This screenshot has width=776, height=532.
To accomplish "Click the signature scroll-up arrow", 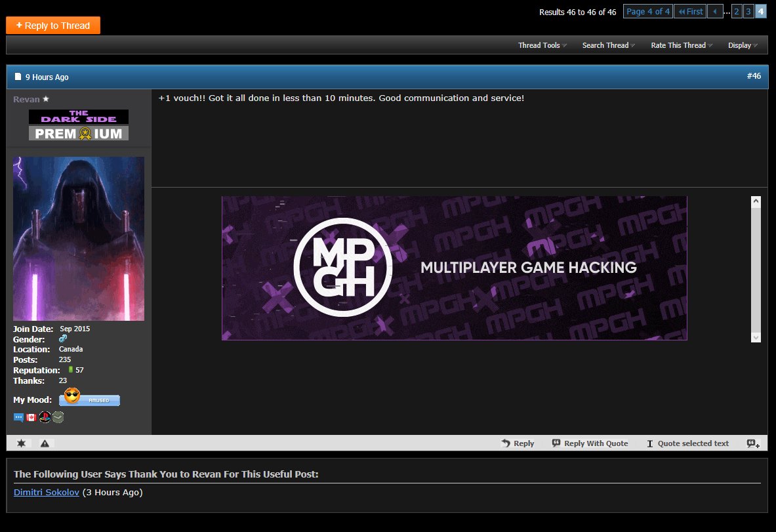I will pyautogui.click(x=756, y=201).
